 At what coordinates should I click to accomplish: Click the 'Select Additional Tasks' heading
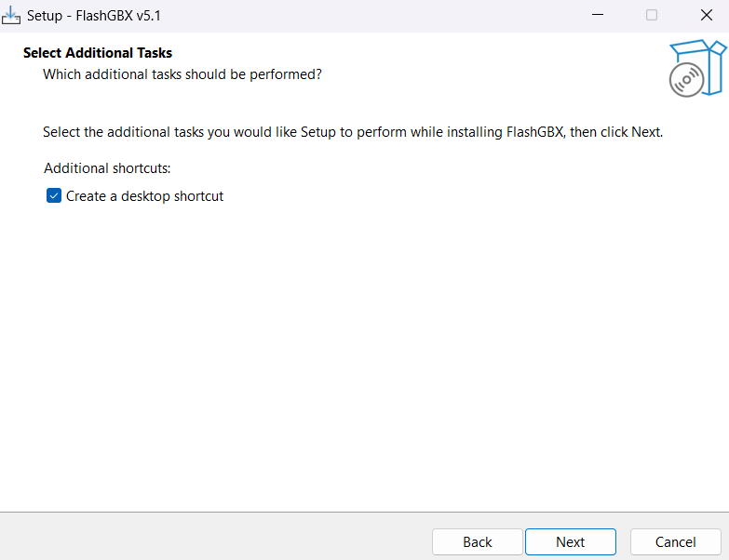[x=98, y=52]
